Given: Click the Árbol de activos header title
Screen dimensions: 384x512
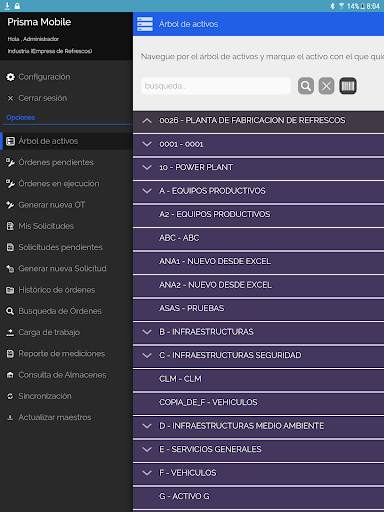Looking at the screenshot, I should [188, 24].
